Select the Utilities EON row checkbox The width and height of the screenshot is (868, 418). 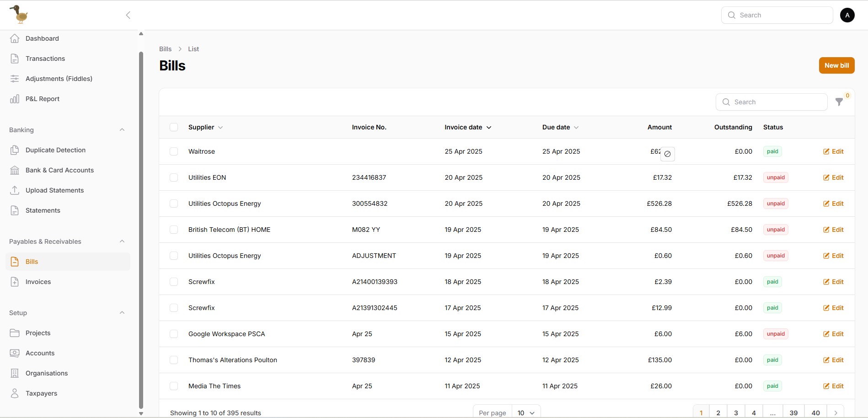[x=174, y=177]
